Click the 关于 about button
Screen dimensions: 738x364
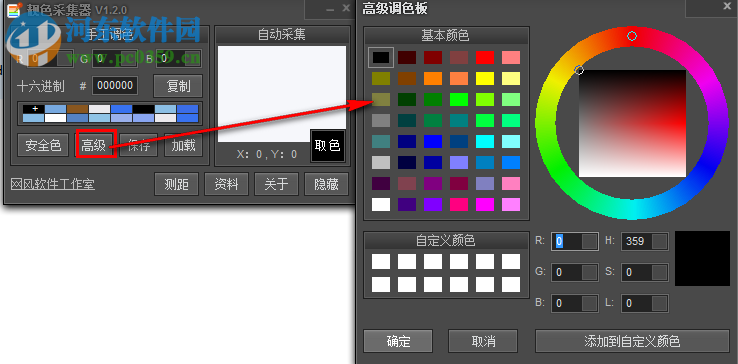276,184
